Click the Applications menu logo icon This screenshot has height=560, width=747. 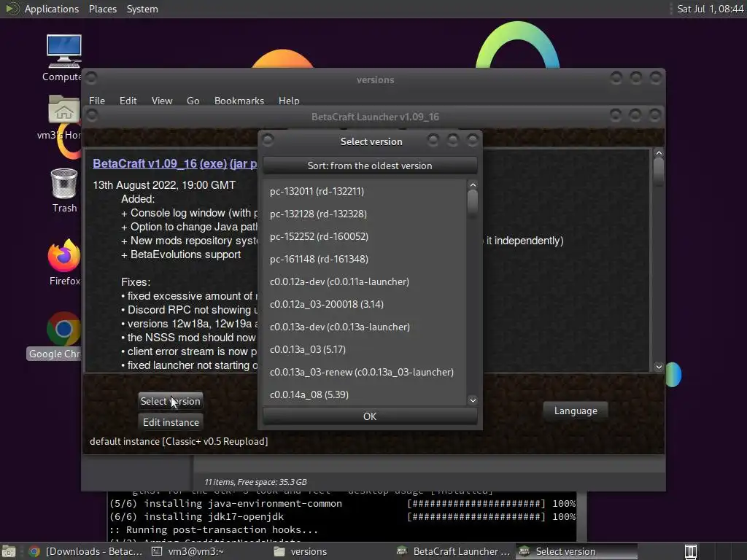point(12,9)
